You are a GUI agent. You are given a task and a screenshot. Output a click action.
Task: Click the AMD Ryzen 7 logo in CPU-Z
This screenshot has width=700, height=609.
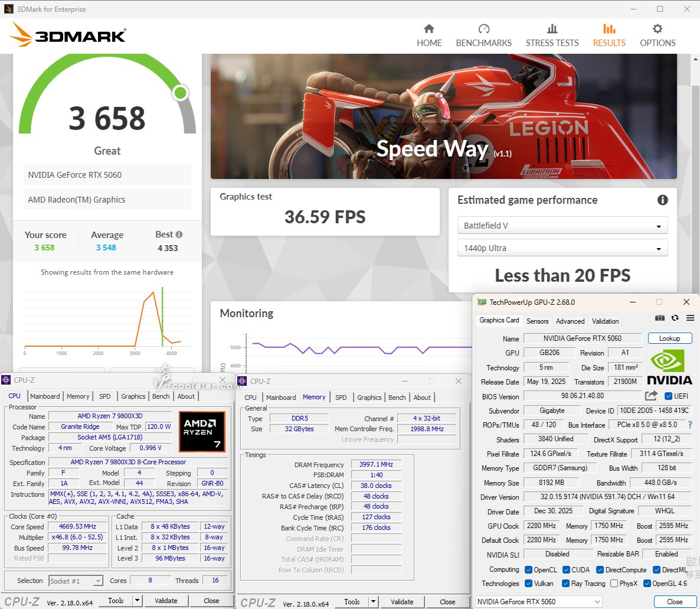(202, 432)
